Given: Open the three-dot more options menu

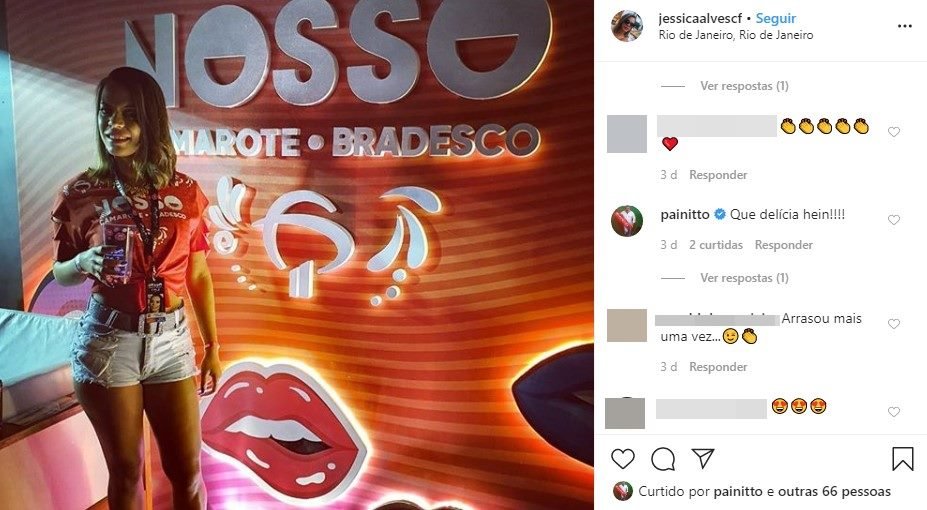Looking at the screenshot, I should [x=905, y=26].
